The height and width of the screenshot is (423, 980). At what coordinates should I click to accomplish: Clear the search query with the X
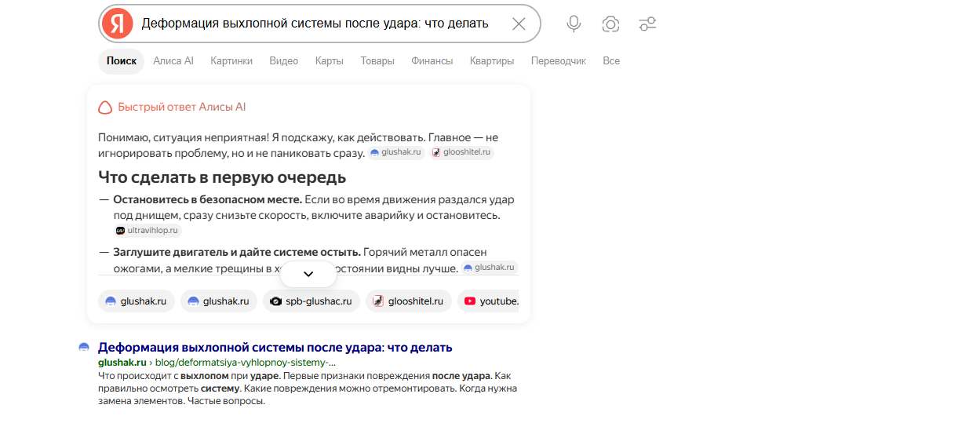coord(519,24)
